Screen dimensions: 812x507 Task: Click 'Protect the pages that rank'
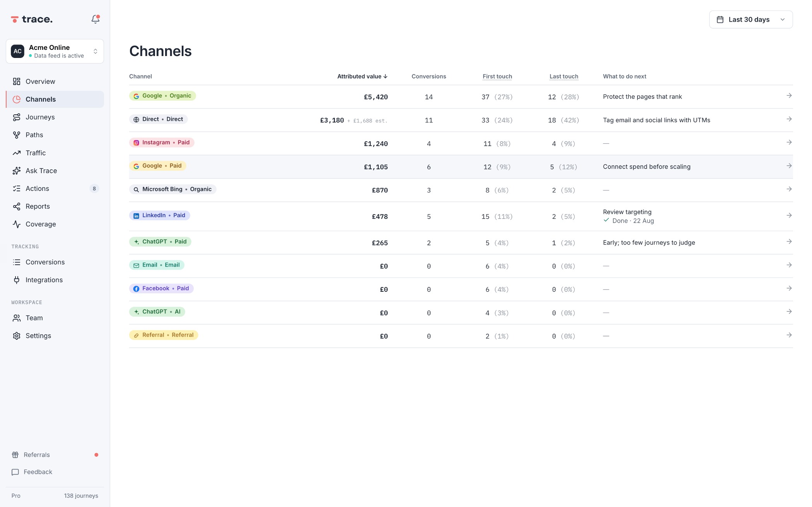click(642, 97)
